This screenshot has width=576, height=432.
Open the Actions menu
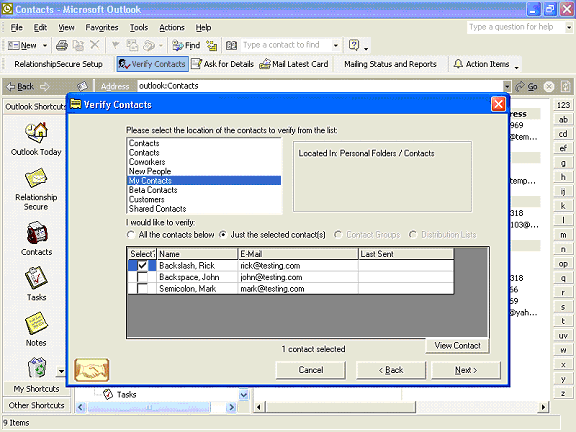pyautogui.click(x=172, y=28)
